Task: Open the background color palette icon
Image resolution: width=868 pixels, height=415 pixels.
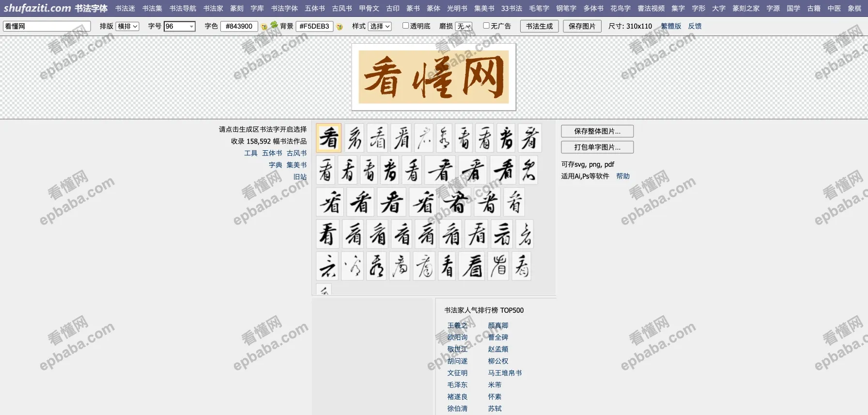Action: 340,27
